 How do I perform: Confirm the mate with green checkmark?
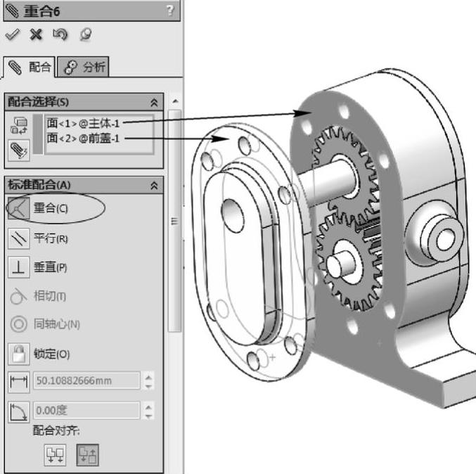point(12,34)
